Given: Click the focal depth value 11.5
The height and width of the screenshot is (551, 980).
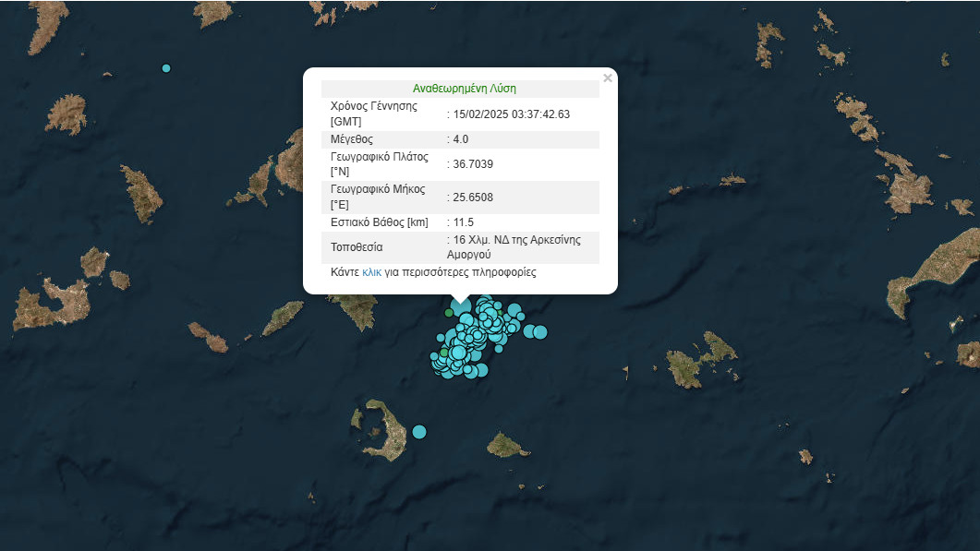Looking at the screenshot, I should tap(462, 222).
